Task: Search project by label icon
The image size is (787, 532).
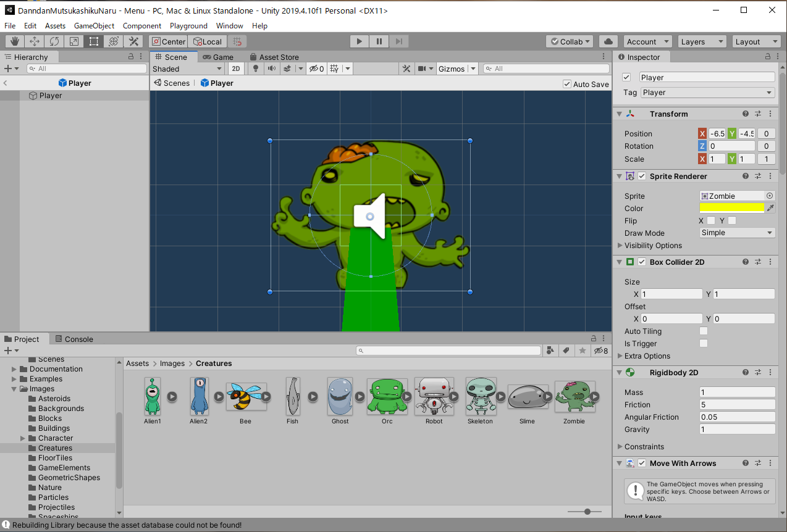Action: [566, 351]
